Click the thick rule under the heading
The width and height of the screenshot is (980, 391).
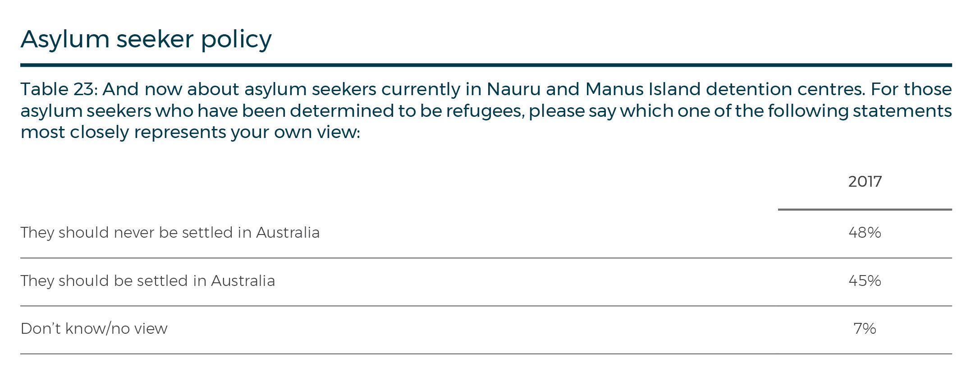pos(486,65)
